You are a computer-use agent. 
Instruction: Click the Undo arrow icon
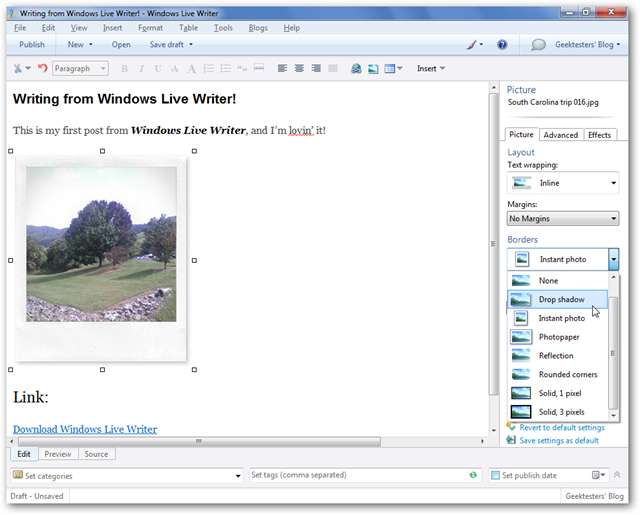coord(42,69)
